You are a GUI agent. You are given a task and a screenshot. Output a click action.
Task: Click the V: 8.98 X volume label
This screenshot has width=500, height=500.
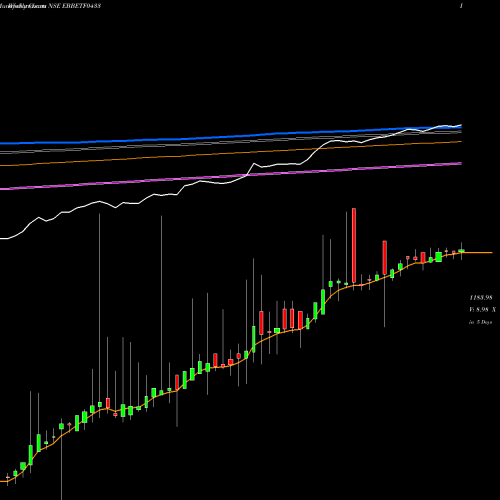pos(482,310)
